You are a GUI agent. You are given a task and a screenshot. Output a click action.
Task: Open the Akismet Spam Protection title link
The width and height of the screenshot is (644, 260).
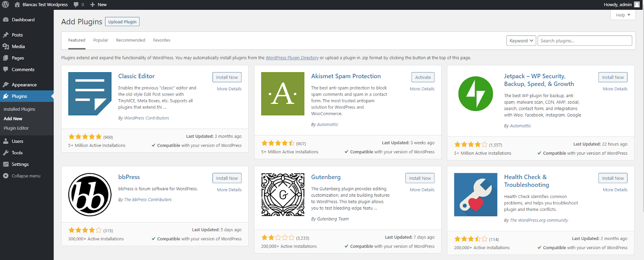tap(346, 76)
